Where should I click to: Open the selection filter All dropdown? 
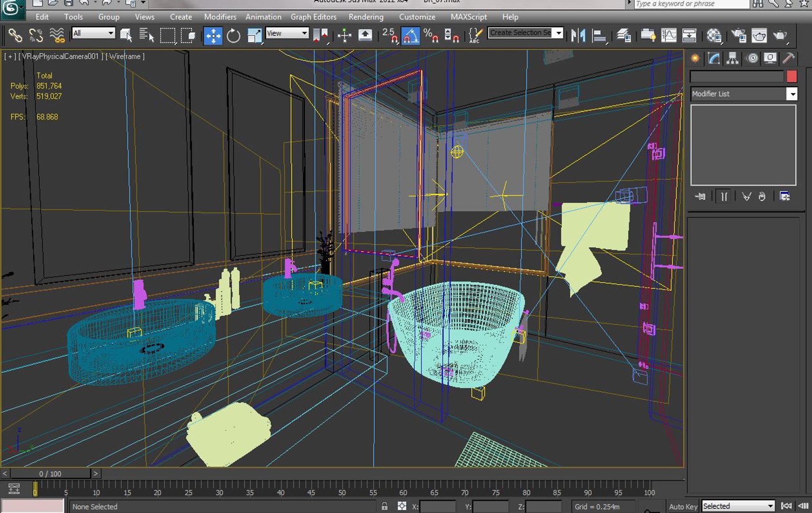[94, 33]
